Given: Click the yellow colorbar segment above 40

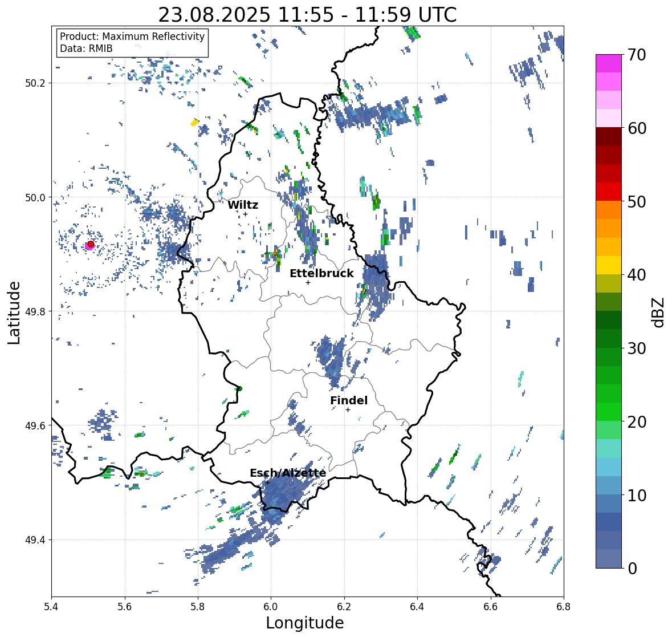Looking at the screenshot, I should (609, 265).
